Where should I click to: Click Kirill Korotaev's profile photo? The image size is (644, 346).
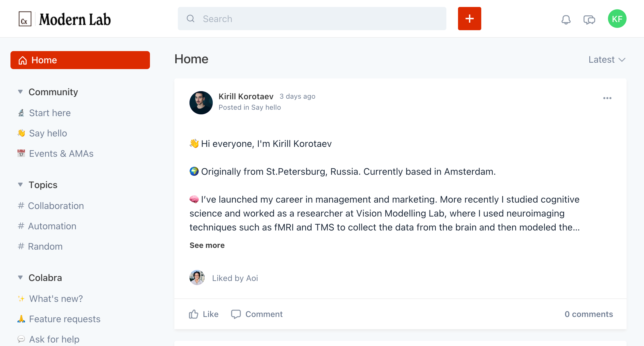pos(201,103)
